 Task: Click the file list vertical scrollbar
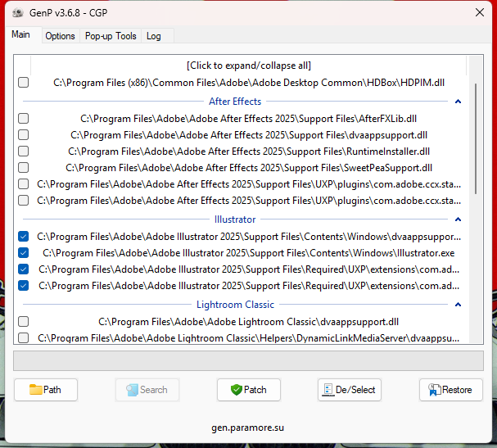point(476,139)
